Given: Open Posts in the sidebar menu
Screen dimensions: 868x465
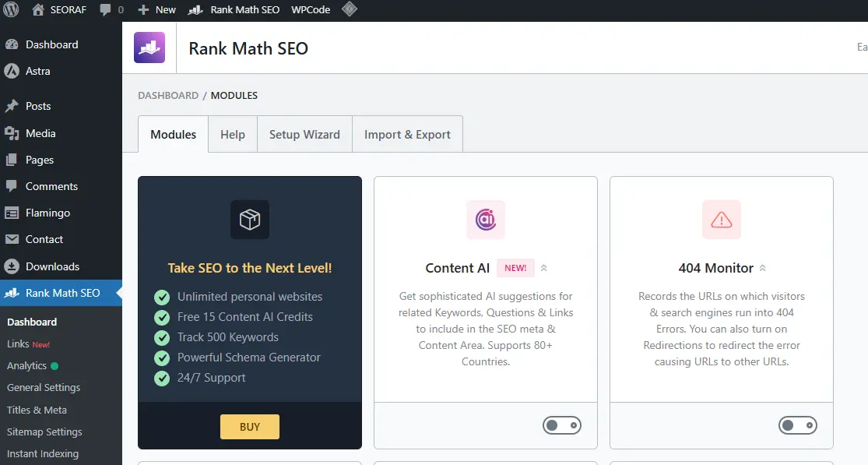Looking at the screenshot, I should [38, 106].
